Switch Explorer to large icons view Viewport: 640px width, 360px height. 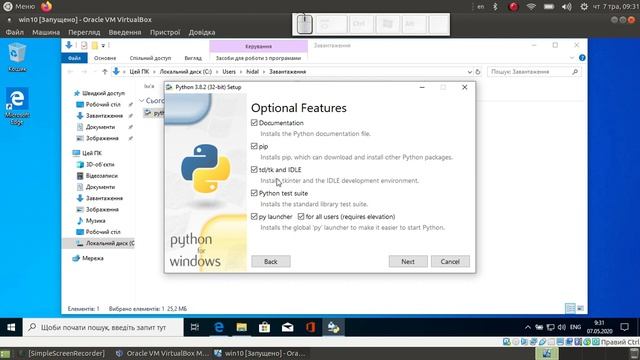(580, 309)
